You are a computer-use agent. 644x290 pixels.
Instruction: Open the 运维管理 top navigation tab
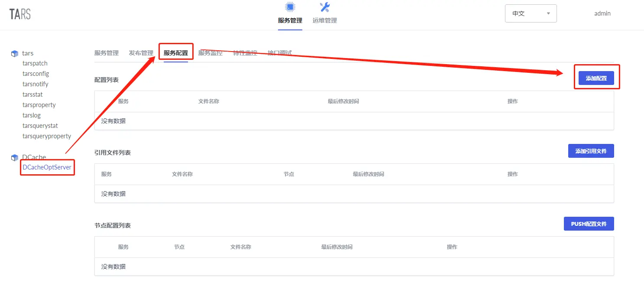[324, 20]
